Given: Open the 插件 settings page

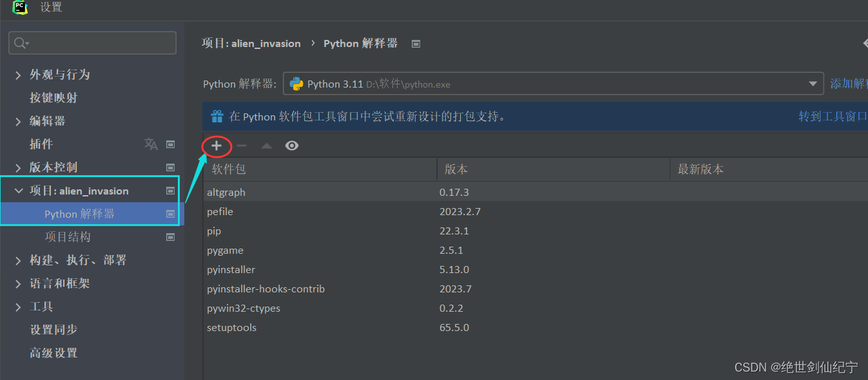Looking at the screenshot, I should [41, 144].
